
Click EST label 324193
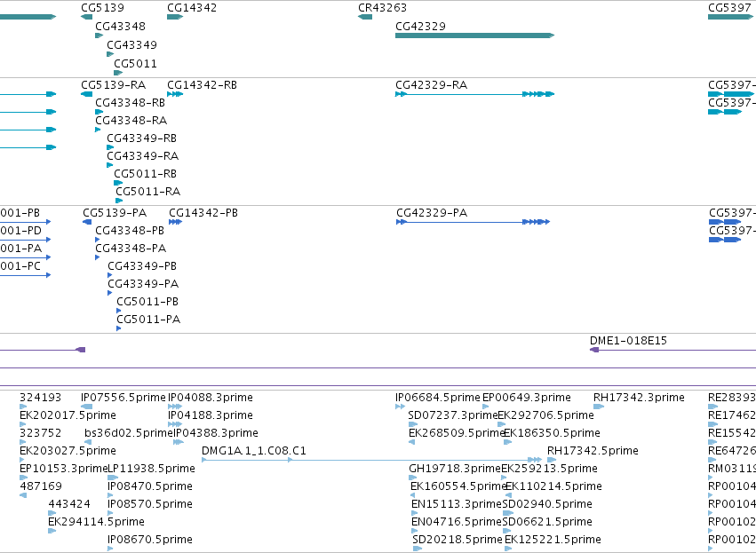(41, 398)
